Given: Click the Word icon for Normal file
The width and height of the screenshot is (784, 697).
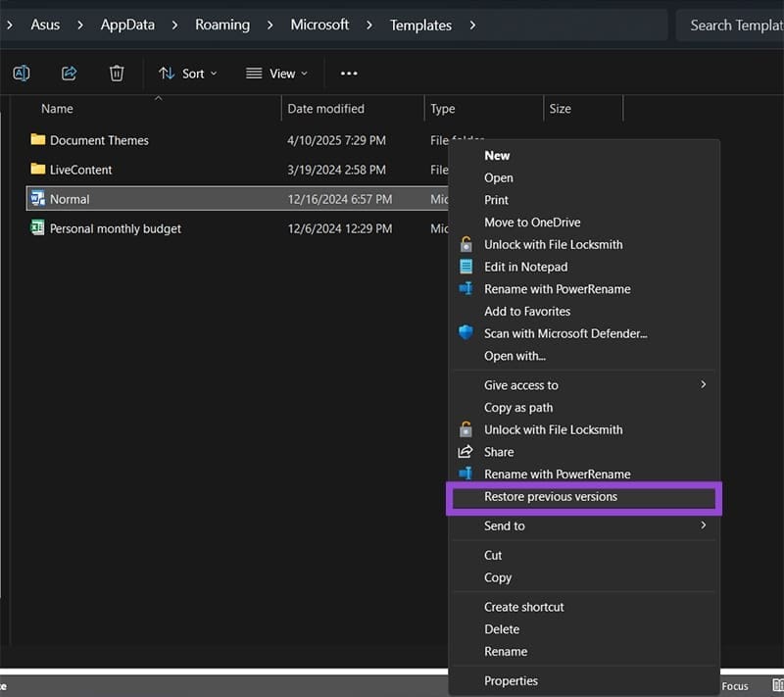Looking at the screenshot, I should [x=38, y=199].
